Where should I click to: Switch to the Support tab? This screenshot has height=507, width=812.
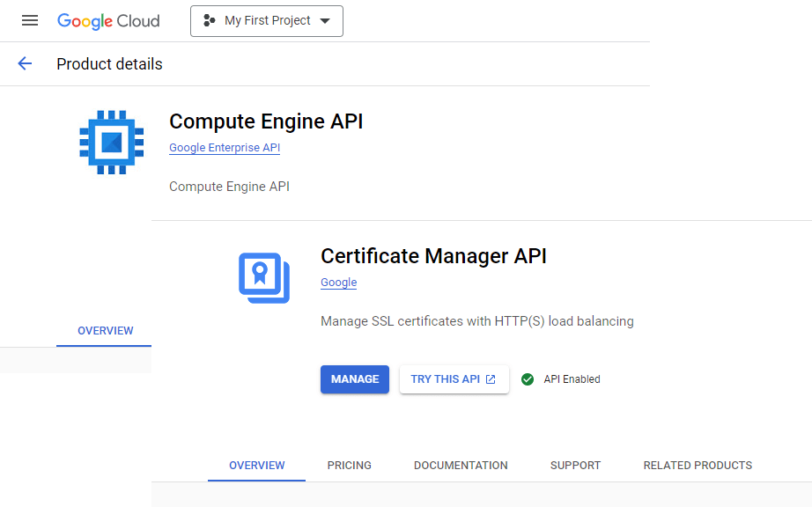pyautogui.click(x=575, y=465)
